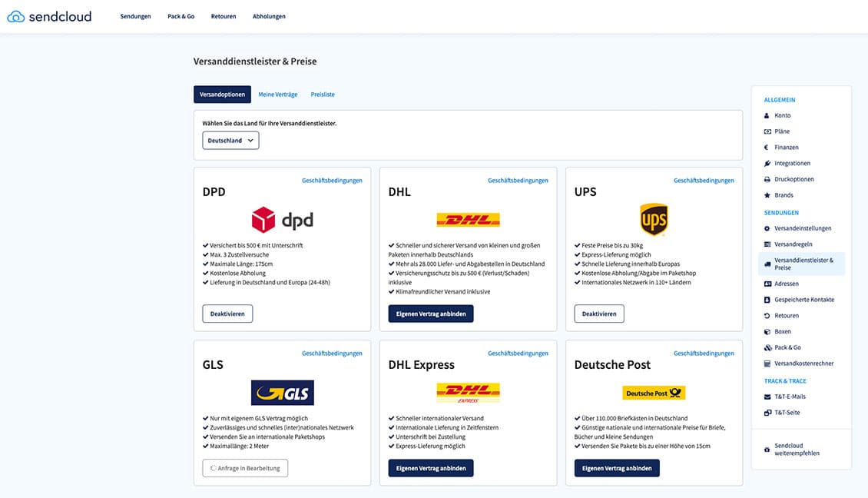The height and width of the screenshot is (498, 868).
Task: Open UPS Geschäftsbedingungen link
Action: pyautogui.click(x=704, y=181)
